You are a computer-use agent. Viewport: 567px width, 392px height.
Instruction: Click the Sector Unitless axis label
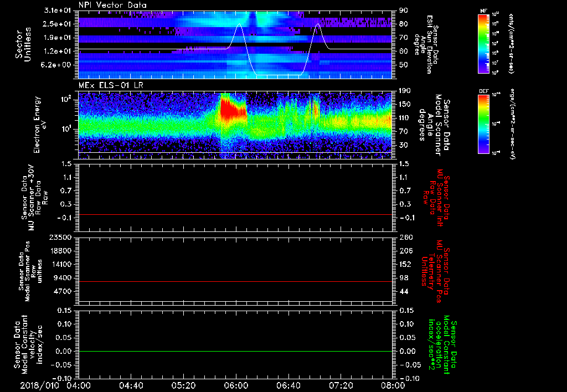(x=23, y=44)
